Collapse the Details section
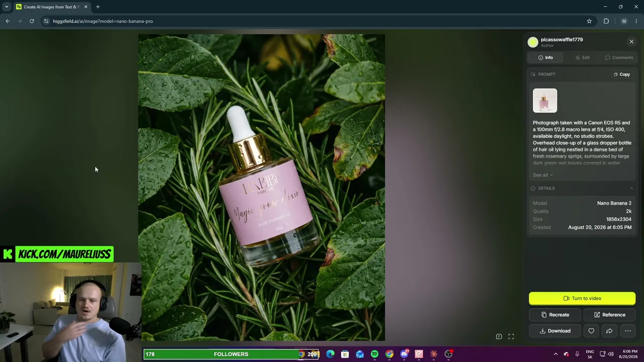This screenshot has height=362, width=644. click(x=631, y=189)
